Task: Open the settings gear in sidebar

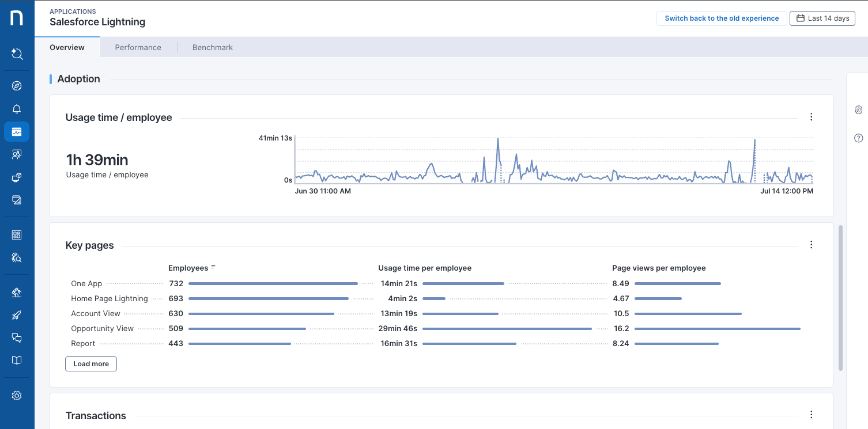Action: point(17,396)
